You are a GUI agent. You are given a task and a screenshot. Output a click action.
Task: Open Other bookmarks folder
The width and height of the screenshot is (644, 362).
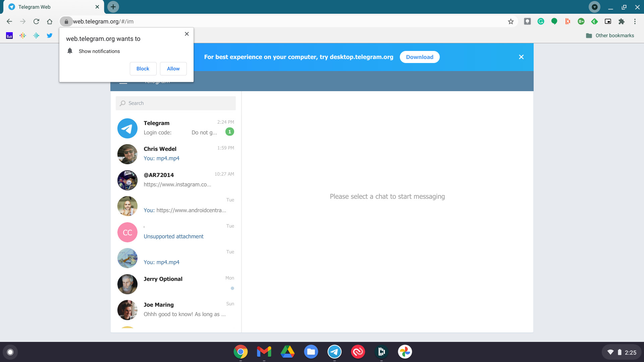point(610,36)
